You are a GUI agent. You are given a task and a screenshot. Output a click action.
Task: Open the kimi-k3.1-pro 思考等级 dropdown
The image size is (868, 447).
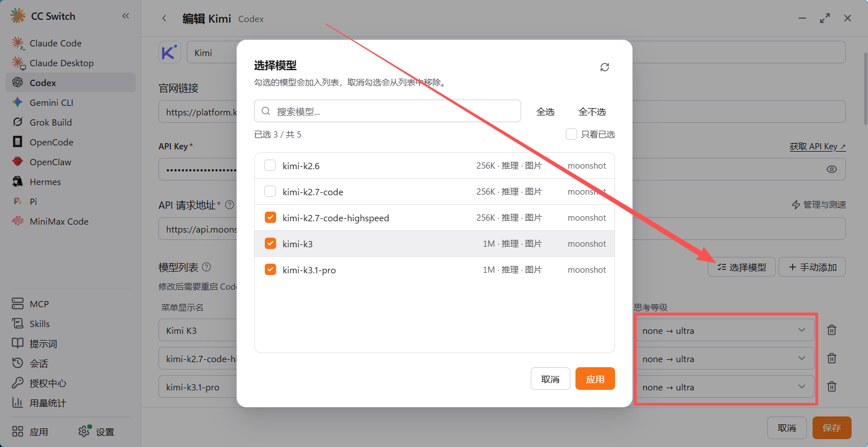[725, 386]
